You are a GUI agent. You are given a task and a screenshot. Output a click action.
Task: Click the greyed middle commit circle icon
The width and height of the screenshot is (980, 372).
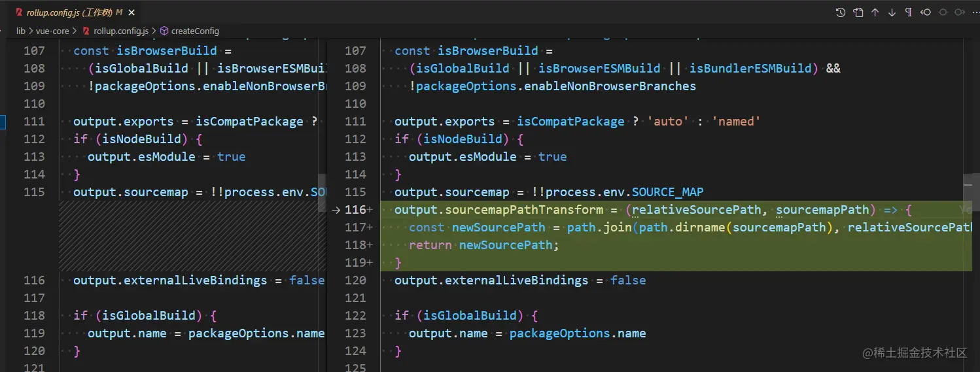click(943, 12)
